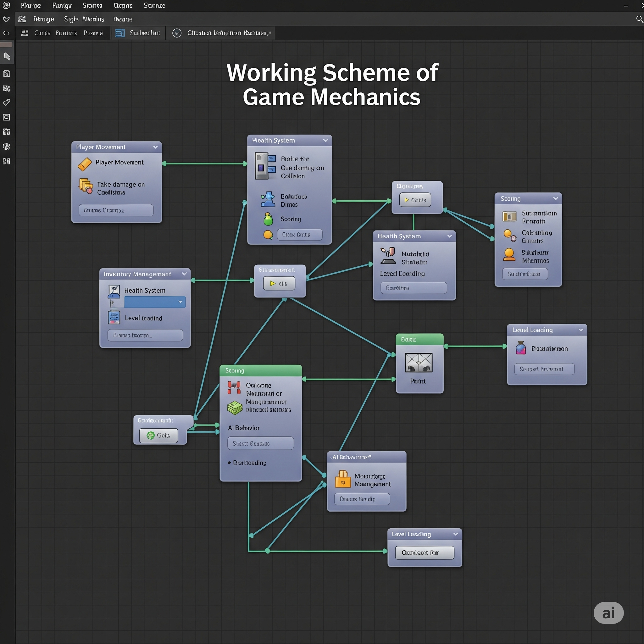The width and height of the screenshot is (644, 644).
Task: Open the fourth menu in the top menu bar
Action: (123, 5)
